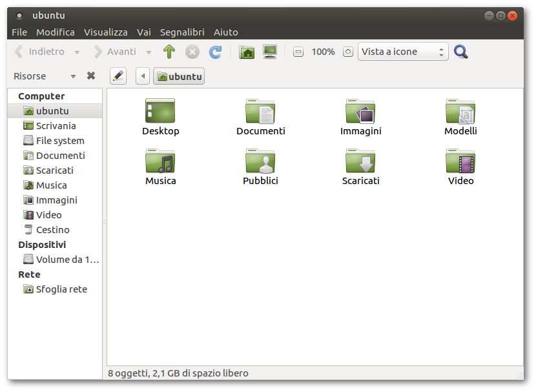Click the Reload icon in toolbar
Screen dimensions: 536x392
[x=215, y=52]
